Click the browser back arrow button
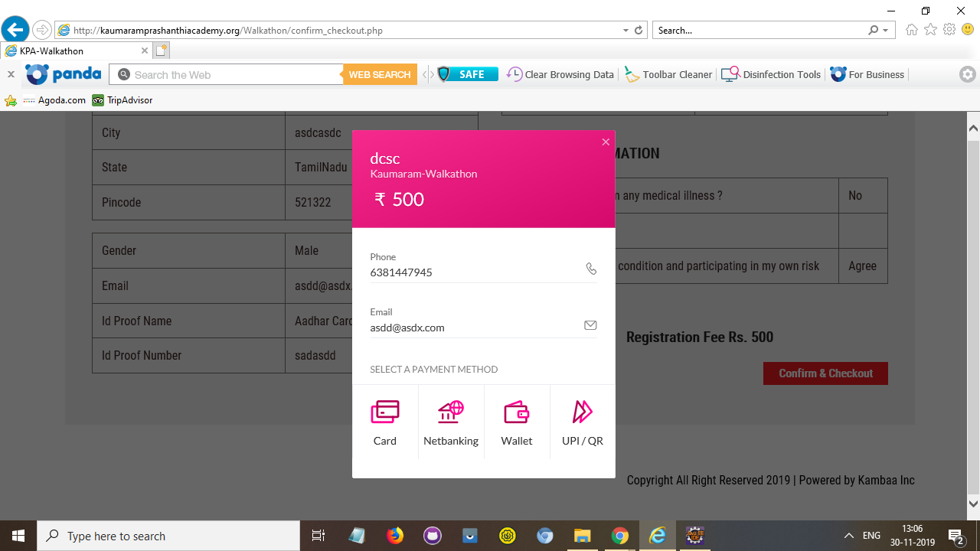The image size is (980, 551). [15, 31]
